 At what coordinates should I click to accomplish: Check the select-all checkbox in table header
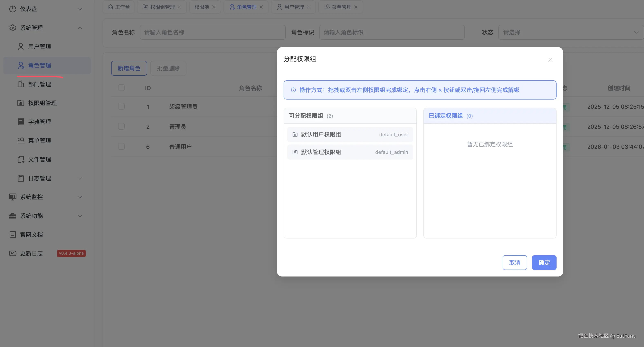coord(121,88)
